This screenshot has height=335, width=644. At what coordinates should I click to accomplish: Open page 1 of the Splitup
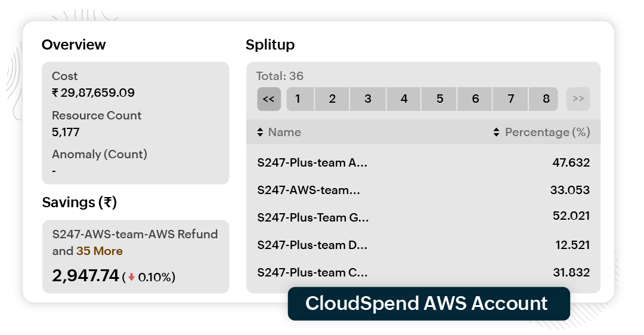coord(298,99)
